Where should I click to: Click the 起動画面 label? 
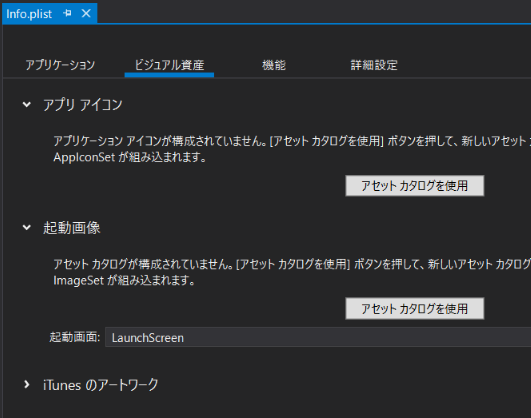coord(75,337)
